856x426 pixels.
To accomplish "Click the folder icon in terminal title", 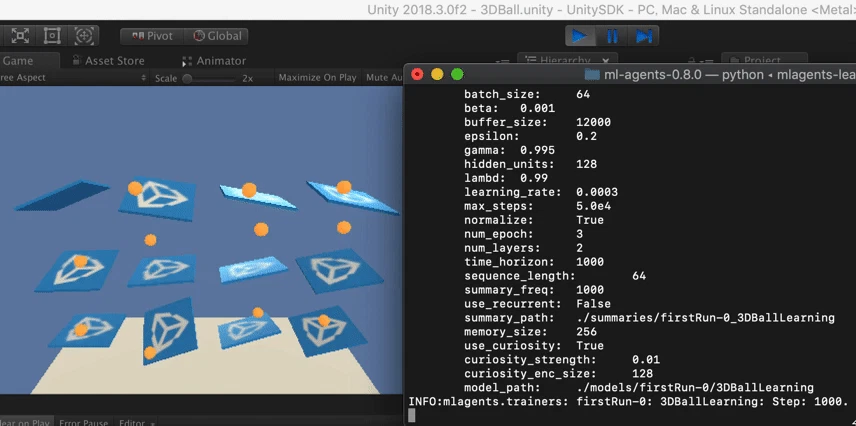I will pyautogui.click(x=592, y=74).
